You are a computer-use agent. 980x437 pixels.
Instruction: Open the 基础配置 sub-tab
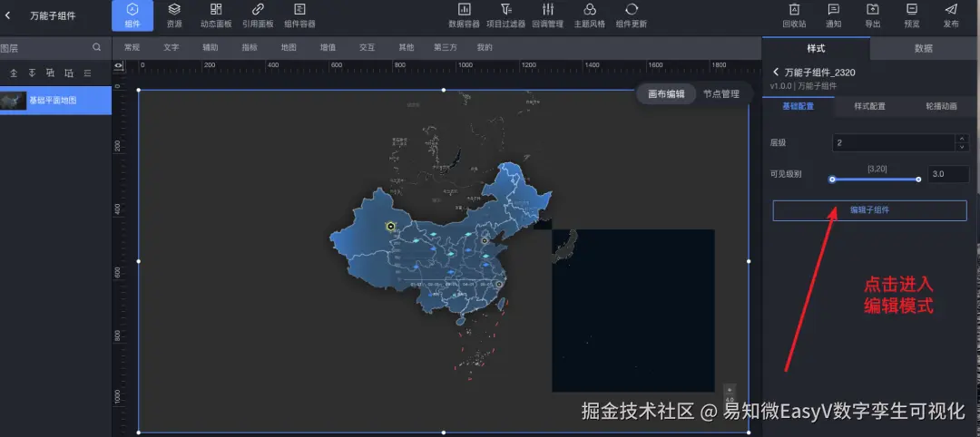(799, 106)
